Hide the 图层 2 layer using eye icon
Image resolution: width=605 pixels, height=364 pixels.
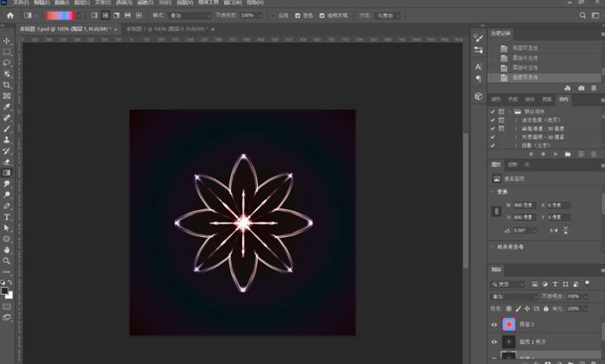pyautogui.click(x=495, y=325)
